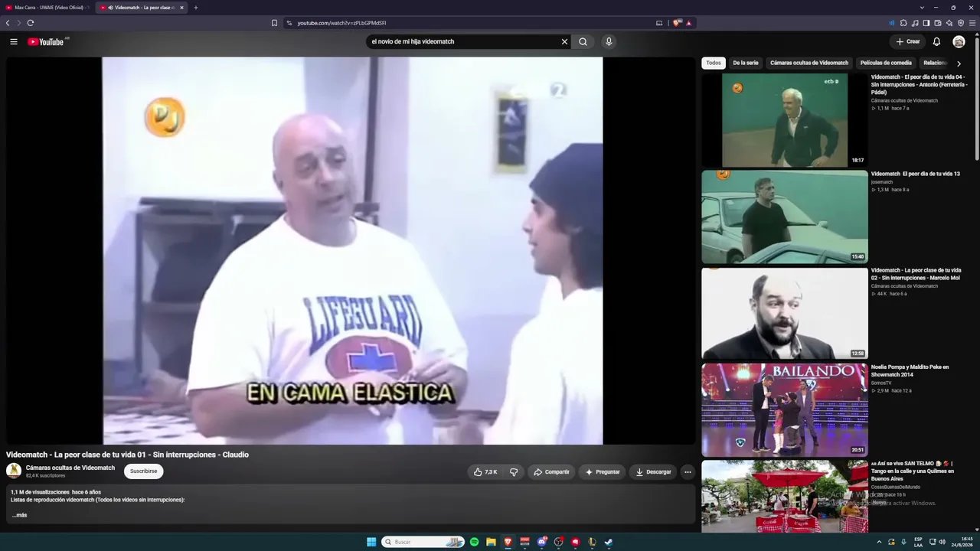Filter by Cámaras ocultas de Videomatch chip
980x551 pixels.
(x=809, y=63)
